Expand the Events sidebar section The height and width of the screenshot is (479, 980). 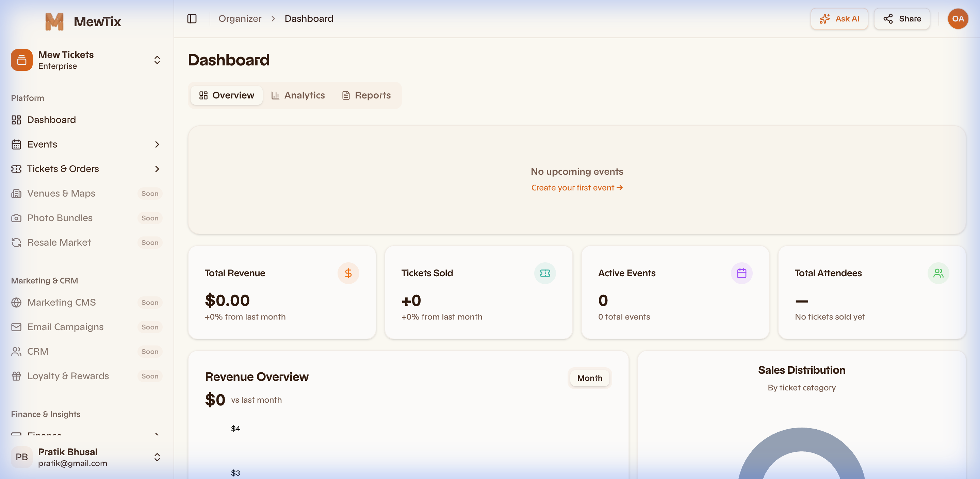(157, 144)
